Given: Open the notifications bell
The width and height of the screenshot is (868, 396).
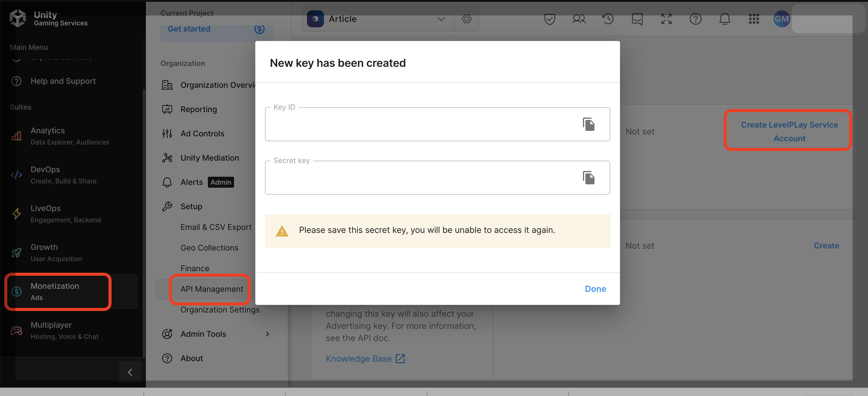Looking at the screenshot, I should click(x=725, y=19).
